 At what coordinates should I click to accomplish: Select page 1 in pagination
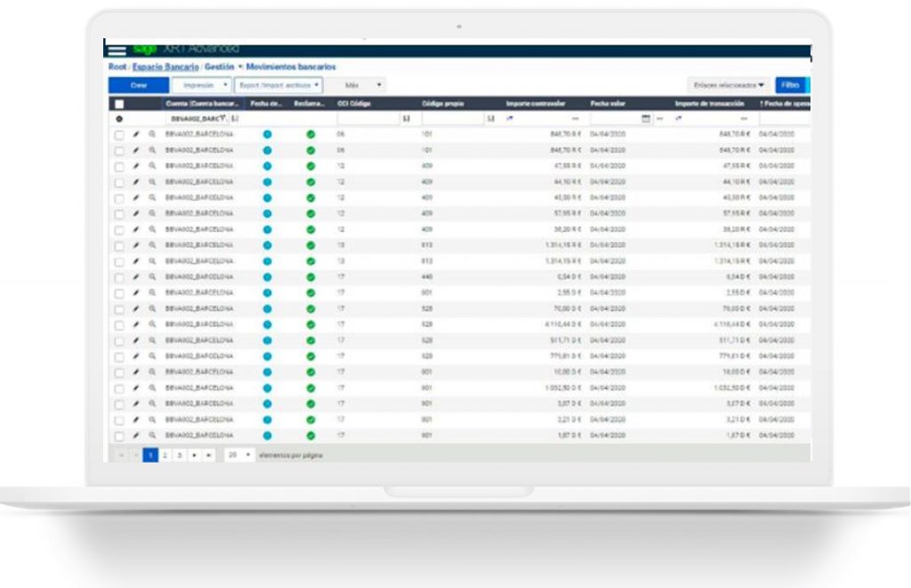(150, 455)
